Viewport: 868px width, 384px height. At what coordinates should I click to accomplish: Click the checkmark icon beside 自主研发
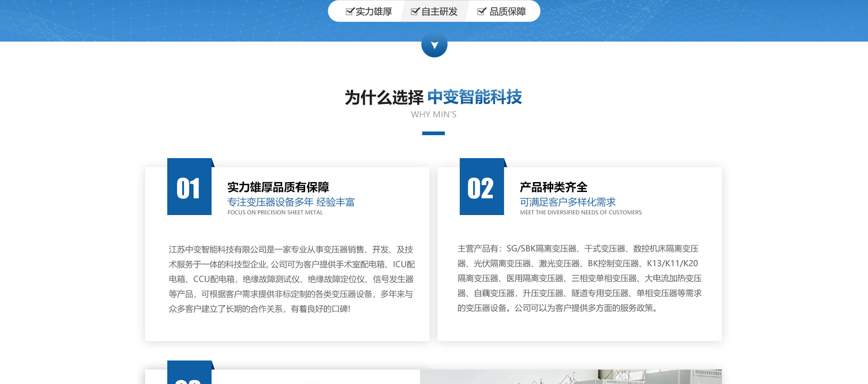point(415,12)
